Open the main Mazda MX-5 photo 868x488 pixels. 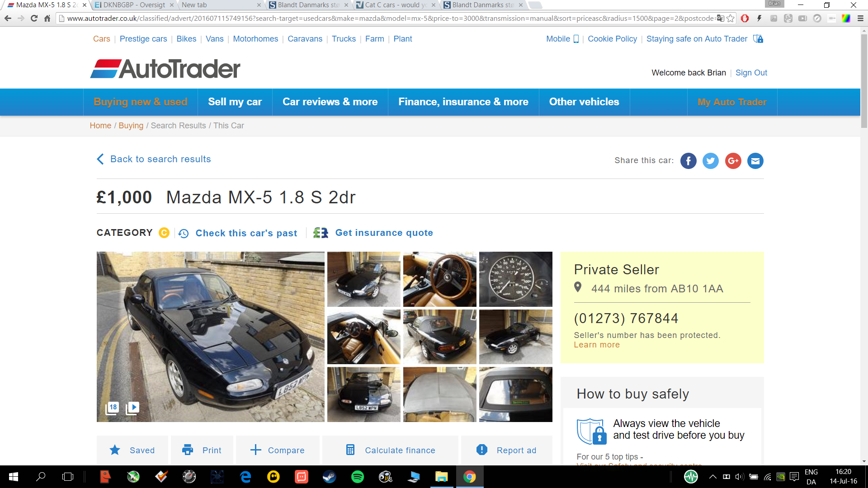pos(210,337)
